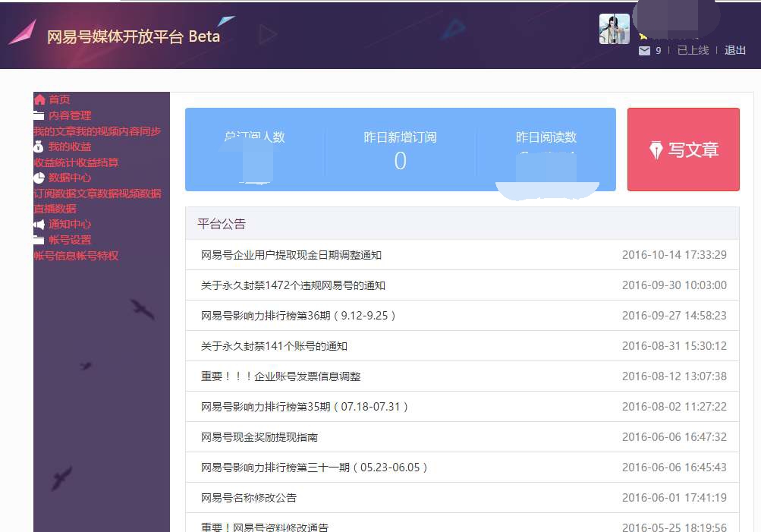Click the money bag icon for 我的收益
The width and height of the screenshot is (761, 532).
[x=39, y=146]
